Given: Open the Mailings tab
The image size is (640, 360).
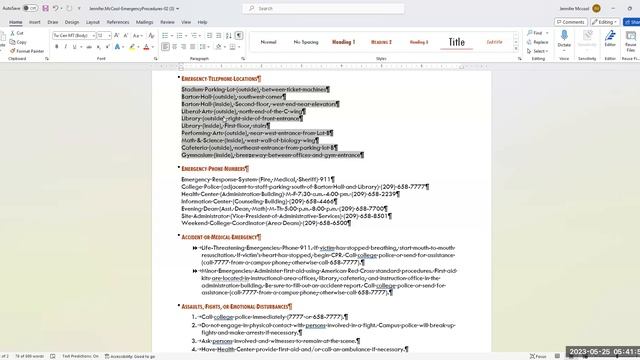Looking at the screenshot, I should (144, 22).
